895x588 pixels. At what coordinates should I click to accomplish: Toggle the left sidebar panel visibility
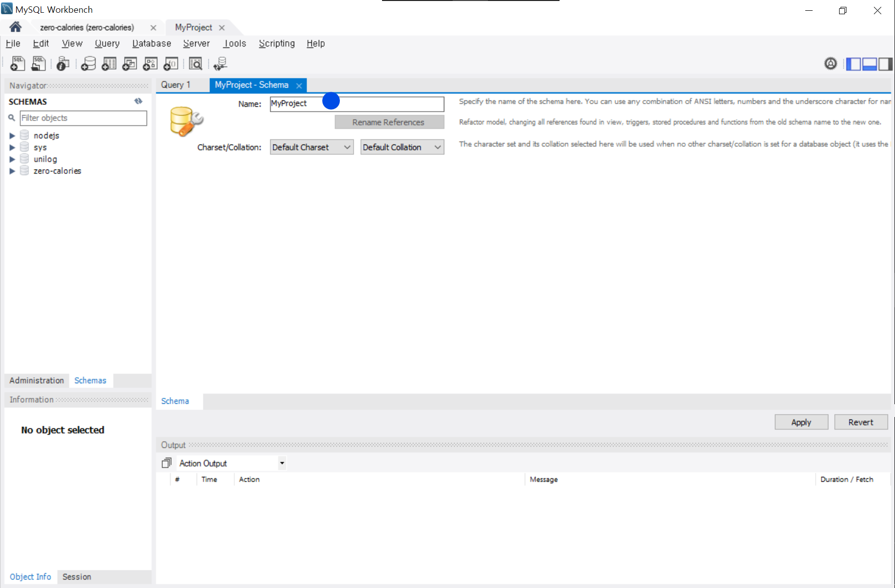(x=853, y=64)
